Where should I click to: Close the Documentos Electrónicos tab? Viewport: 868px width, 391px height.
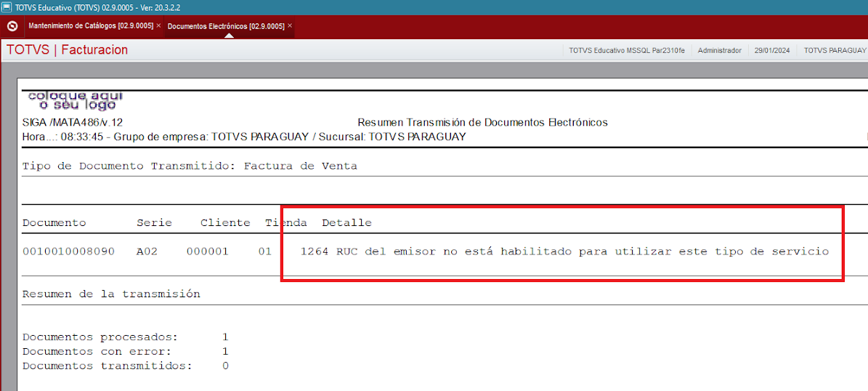pyautogui.click(x=290, y=26)
